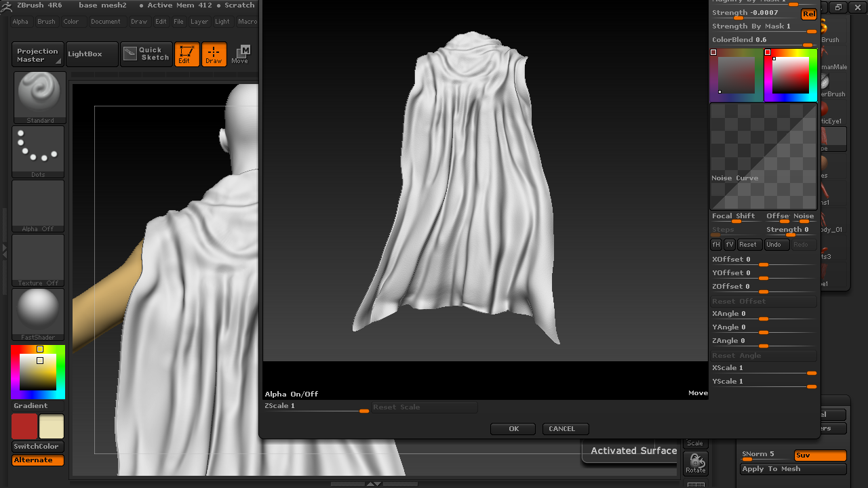Image resolution: width=868 pixels, height=488 pixels.
Task: Select the red secondary color swatch
Action: 24,427
